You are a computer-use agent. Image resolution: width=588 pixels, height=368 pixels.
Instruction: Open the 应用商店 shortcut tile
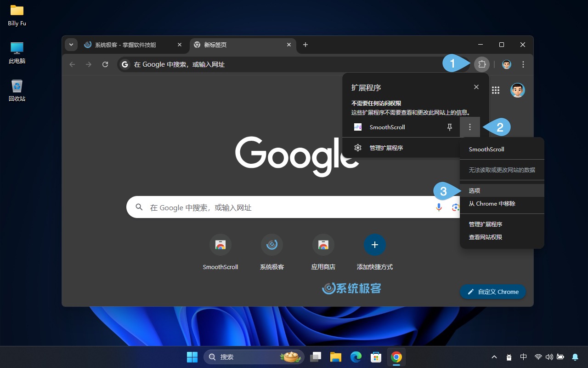click(x=323, y=252)
